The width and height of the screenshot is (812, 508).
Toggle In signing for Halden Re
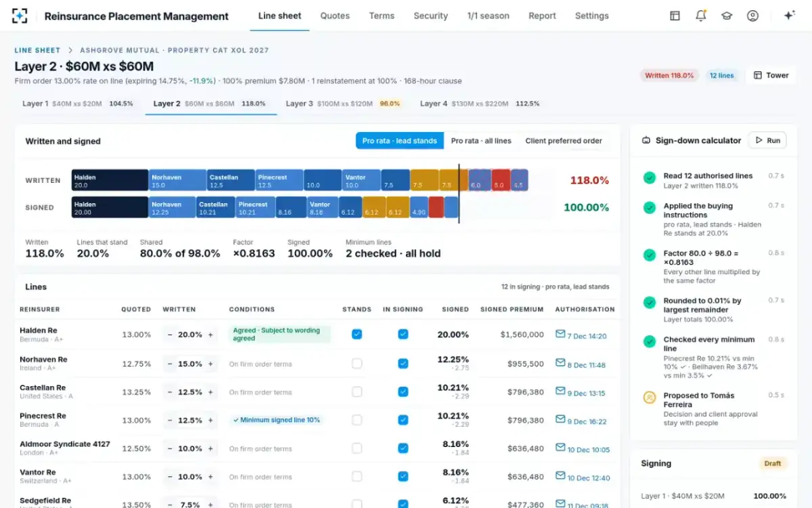pos(403,334)
